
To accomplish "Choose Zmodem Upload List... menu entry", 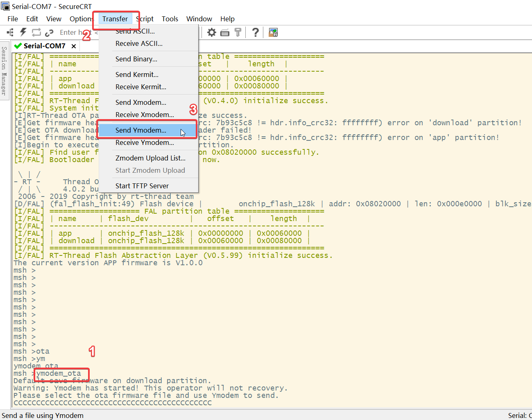I will point(149,158).
